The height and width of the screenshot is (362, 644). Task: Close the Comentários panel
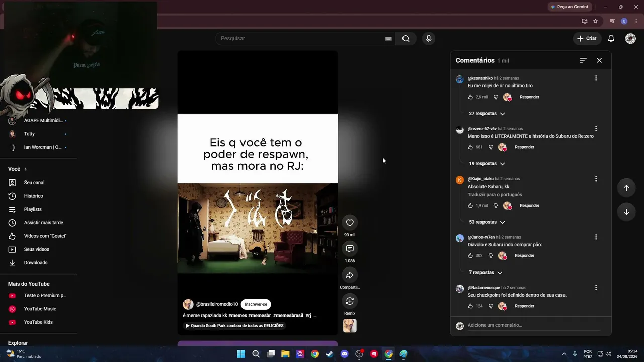pos(599,60)
